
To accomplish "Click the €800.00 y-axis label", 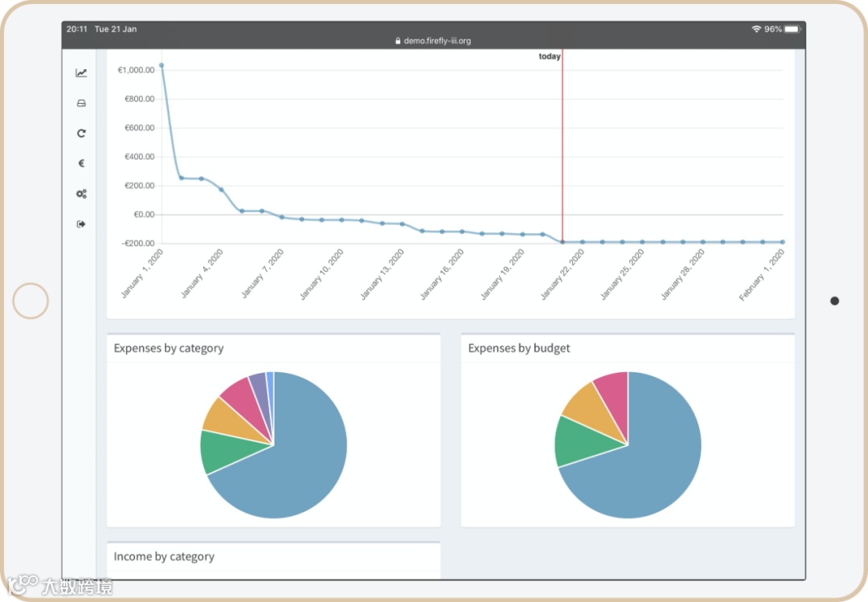I will (140, 99).
